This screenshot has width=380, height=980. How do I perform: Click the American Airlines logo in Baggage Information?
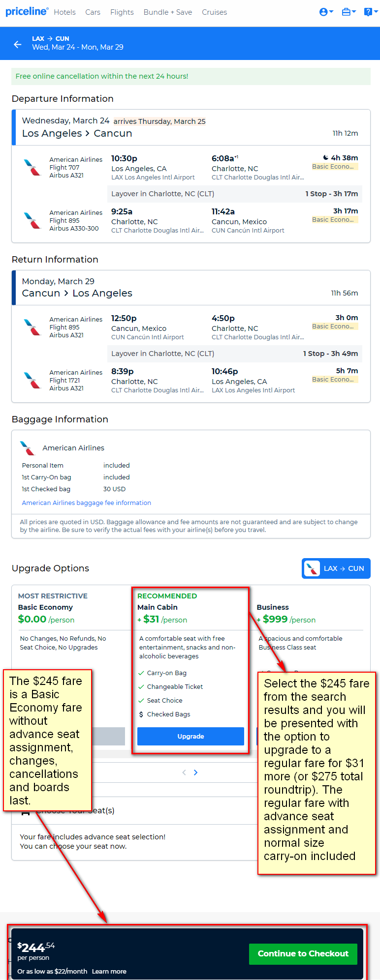[x=28, y=448]
